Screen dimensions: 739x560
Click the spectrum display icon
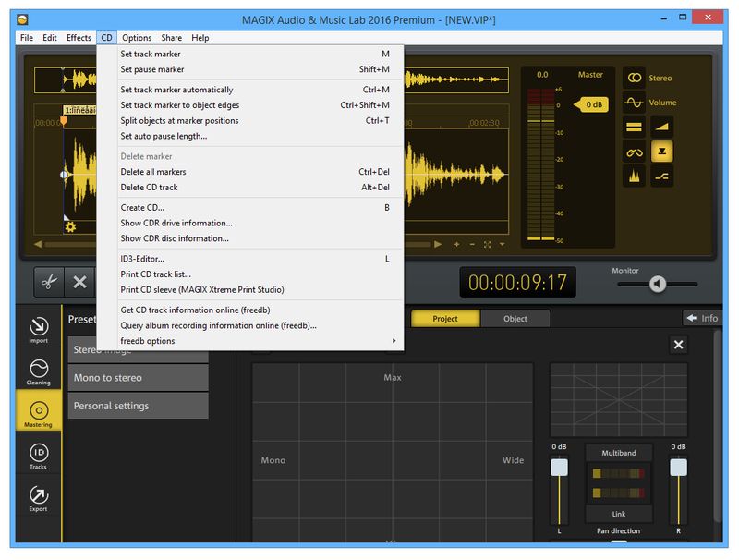pyautogui.click(x=634, y=176)
